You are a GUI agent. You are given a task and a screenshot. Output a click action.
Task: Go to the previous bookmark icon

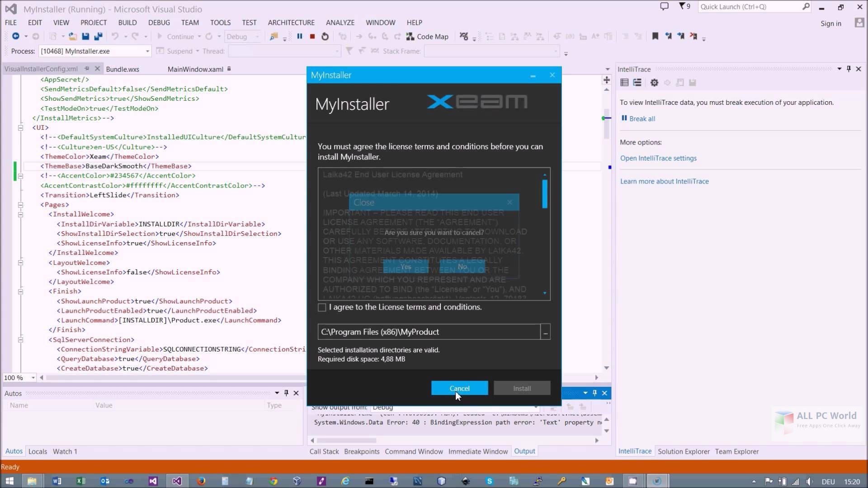pos(668,36)
